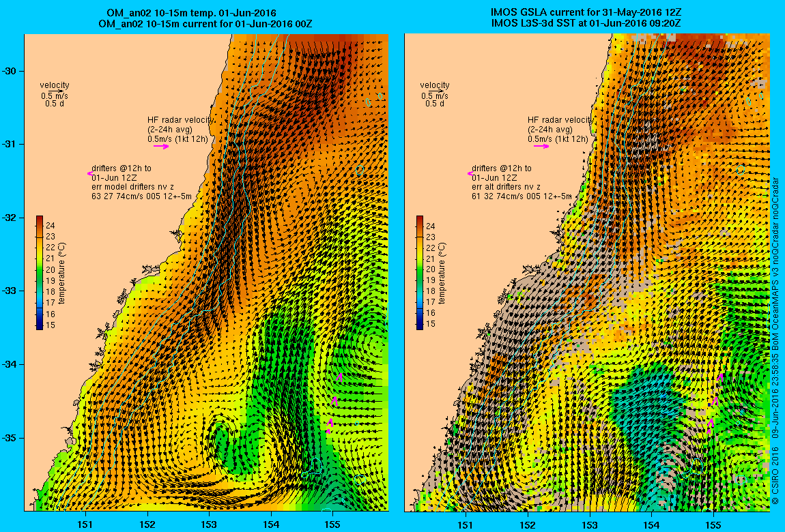Viewport: 785px width, 532px height.
Task: Click 'err model drifters nv z' text
Action: 132,187
